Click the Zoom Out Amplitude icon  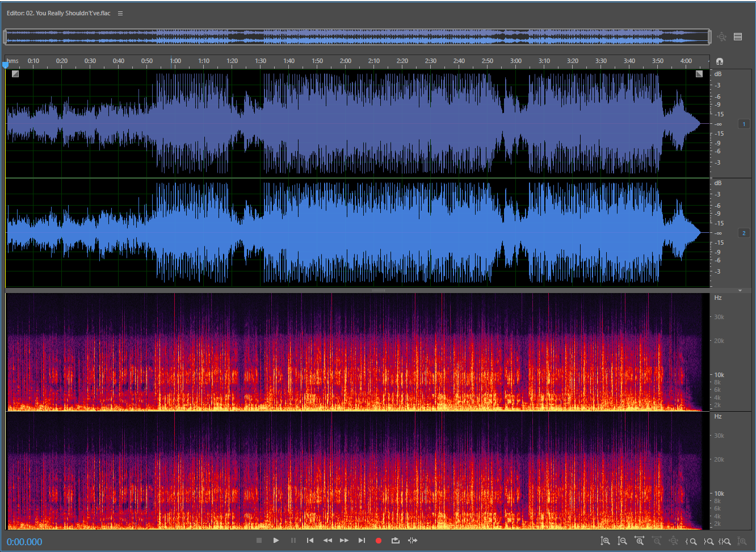click(622, 541)
